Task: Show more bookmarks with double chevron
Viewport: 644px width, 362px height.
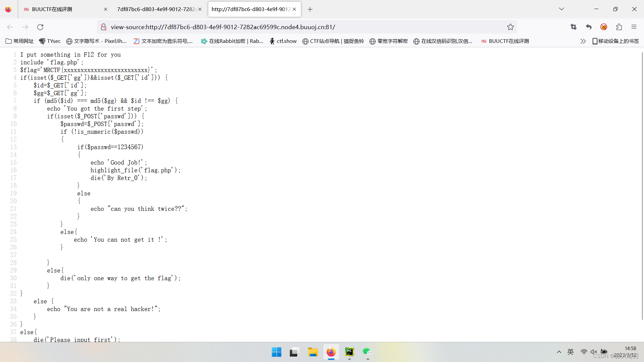Action: click(583, 41)
